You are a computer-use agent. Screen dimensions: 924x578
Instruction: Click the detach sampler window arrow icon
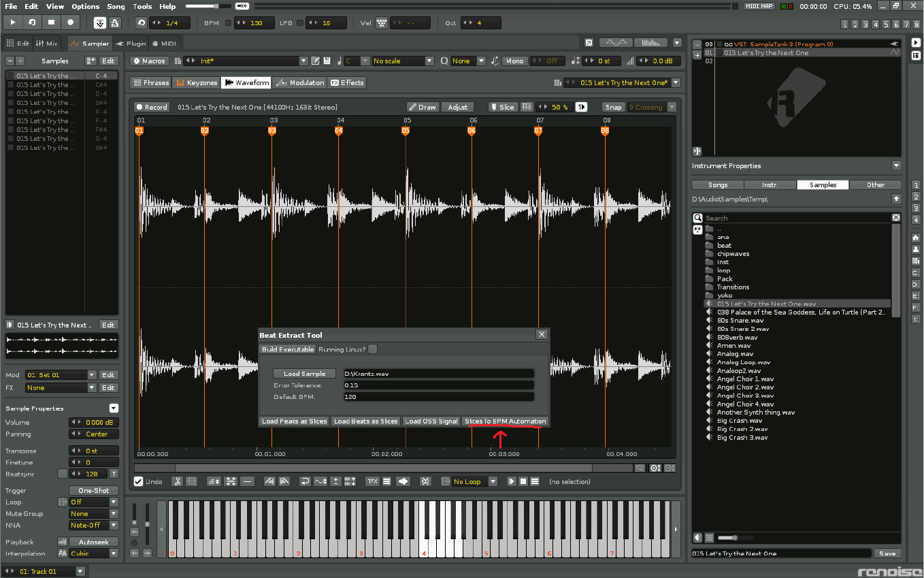point(589,43)
